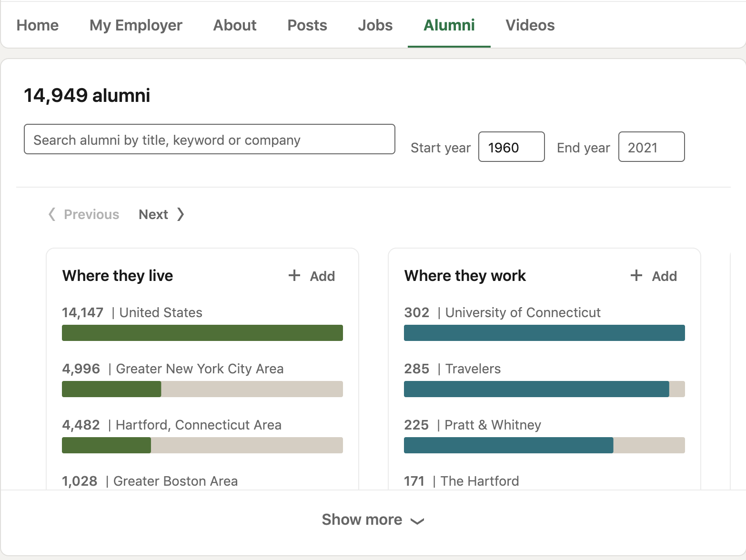
Task: Click Greater New York City Area label
Action: (200, 369)
